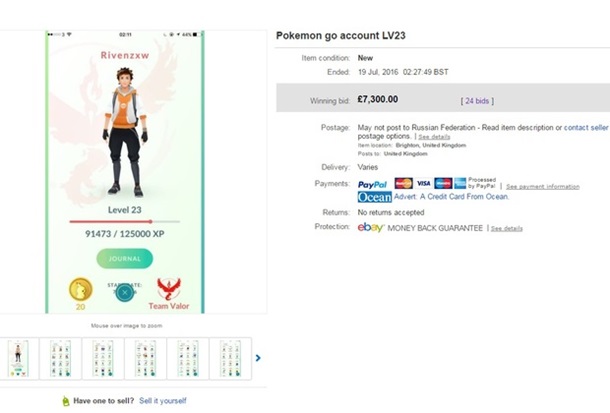
Task: Select the first thumbnail showing the trainer
Action: [18, 357]
